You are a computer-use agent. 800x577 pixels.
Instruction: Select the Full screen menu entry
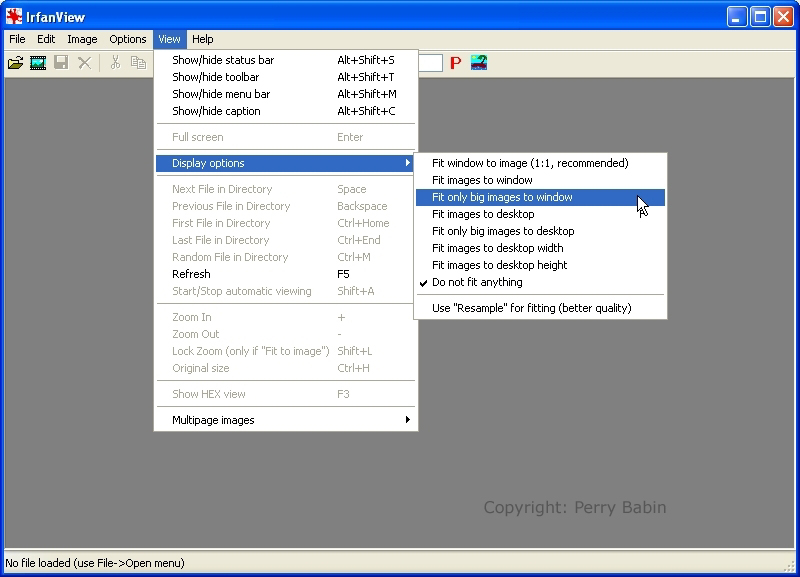pyautogui.click(x=286, y=137)
